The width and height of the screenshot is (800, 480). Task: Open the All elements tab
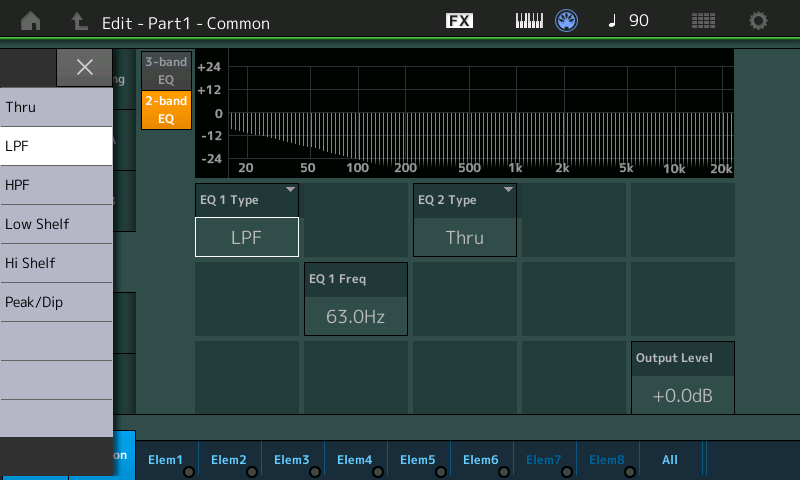[670, 460]
